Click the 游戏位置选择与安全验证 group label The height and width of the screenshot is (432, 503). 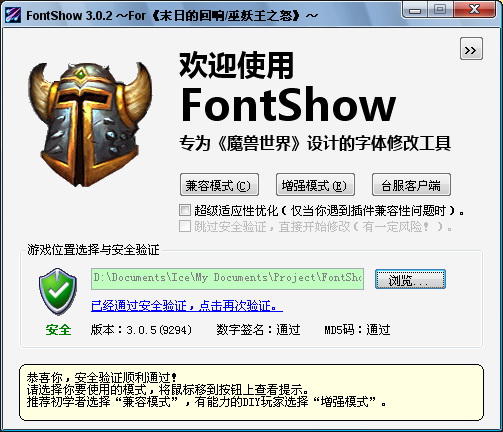click(93, 249)
